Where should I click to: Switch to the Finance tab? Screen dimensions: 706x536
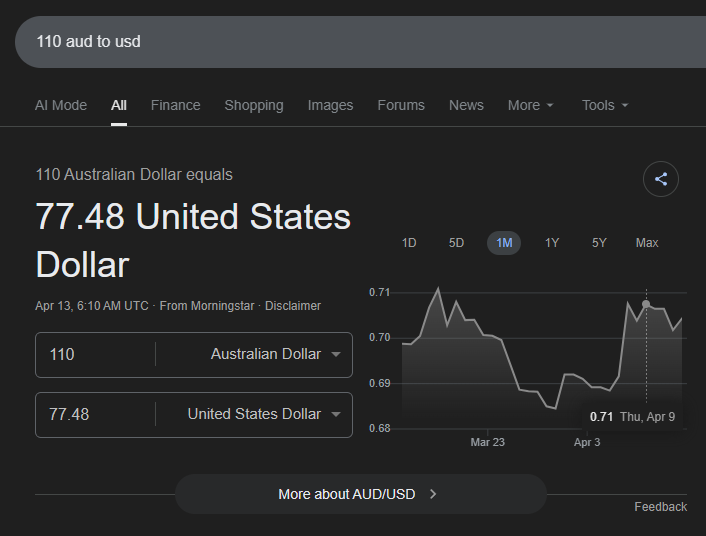[176, 105]
